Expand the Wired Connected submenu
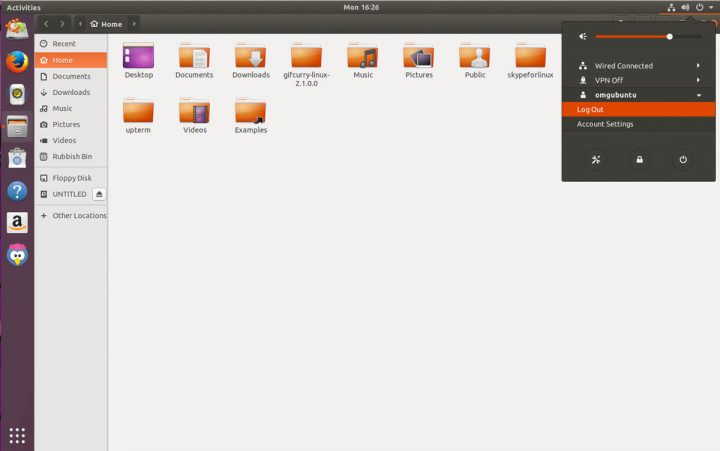The height and width of the screenshot is (451, 720). 698,66
